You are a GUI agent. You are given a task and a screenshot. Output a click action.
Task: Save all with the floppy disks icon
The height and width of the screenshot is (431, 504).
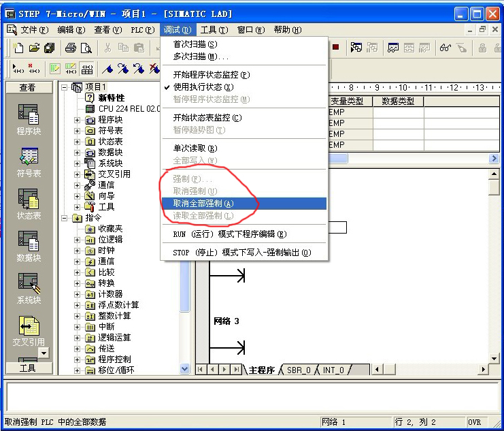tap(49, 48)
